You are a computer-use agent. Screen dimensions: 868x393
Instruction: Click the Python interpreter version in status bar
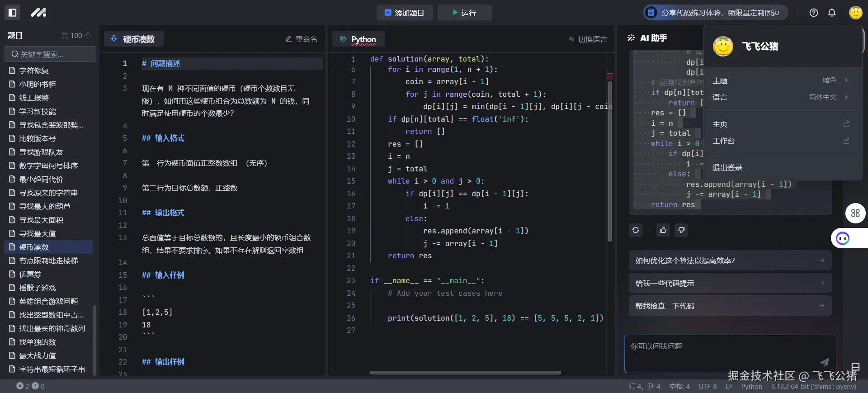coord(813,387)
